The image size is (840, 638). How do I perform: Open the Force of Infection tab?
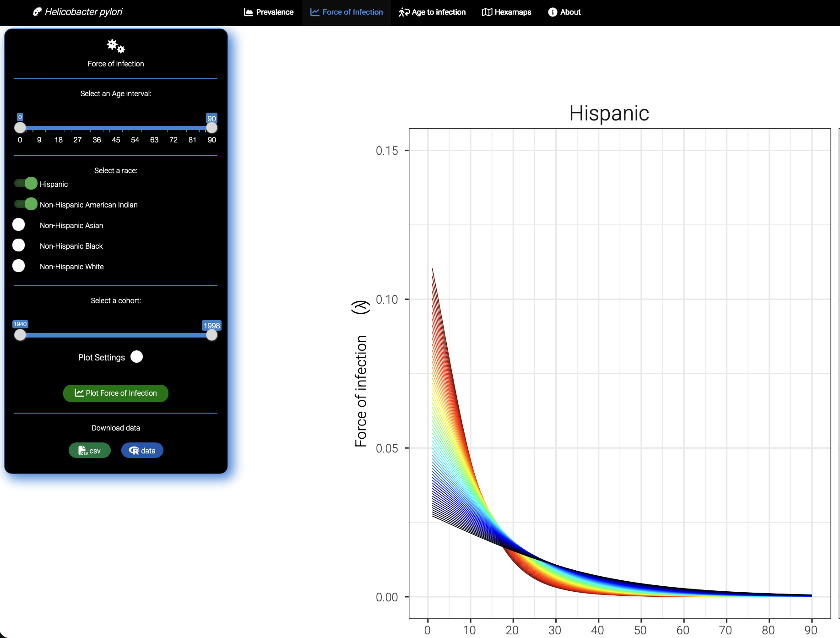347,12
